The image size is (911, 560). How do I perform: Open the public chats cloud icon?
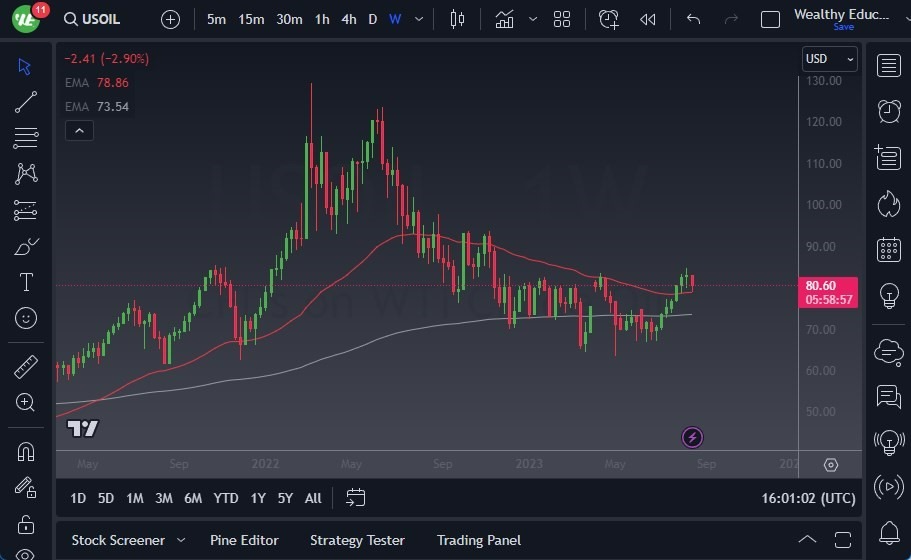[x=889, y=352]
